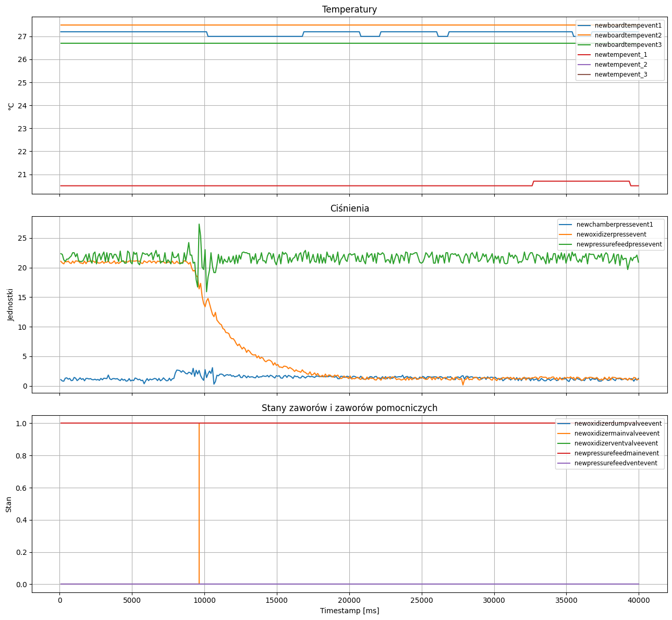Click the Stany zaworów i zaworów pomocniczych title
The width and height of the screenshot is (672, 620).
pos(349,408)
